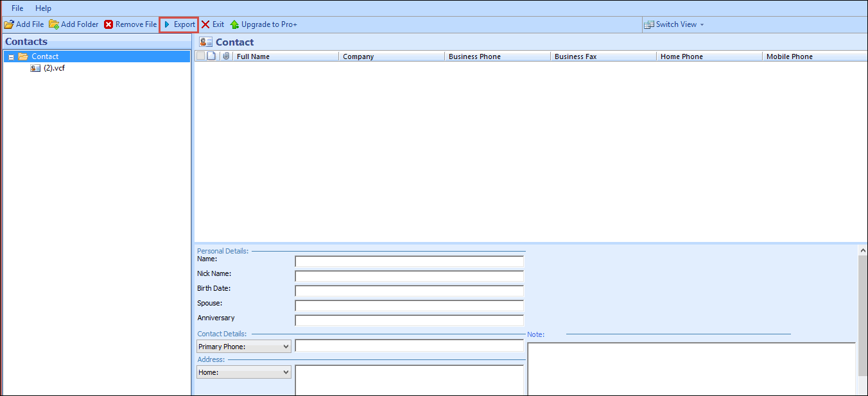Open the Primary Phone dropdown
The image size is (868, 396).
(244, 347)
